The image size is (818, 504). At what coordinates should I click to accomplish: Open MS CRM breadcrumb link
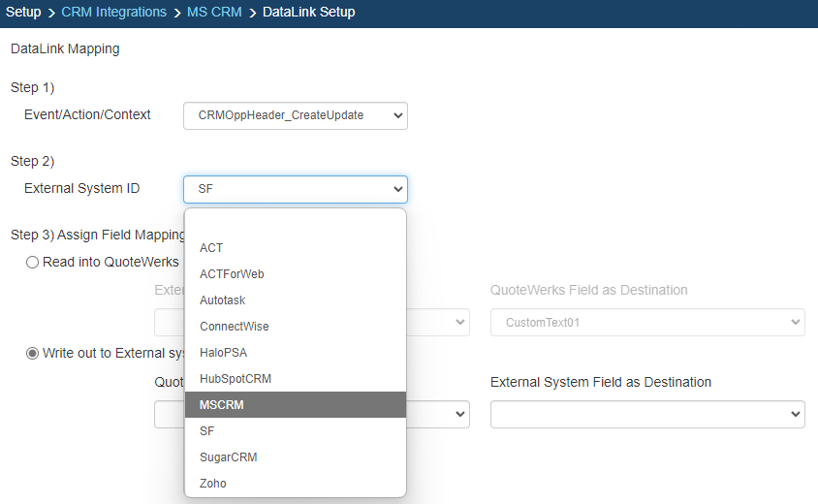[x=212, y=13]
